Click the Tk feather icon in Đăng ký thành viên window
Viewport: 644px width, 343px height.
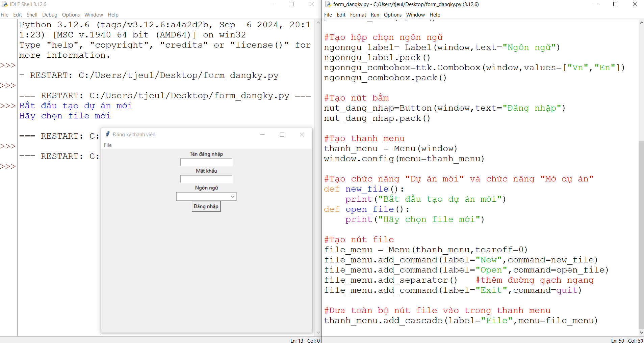click(107, 134)
